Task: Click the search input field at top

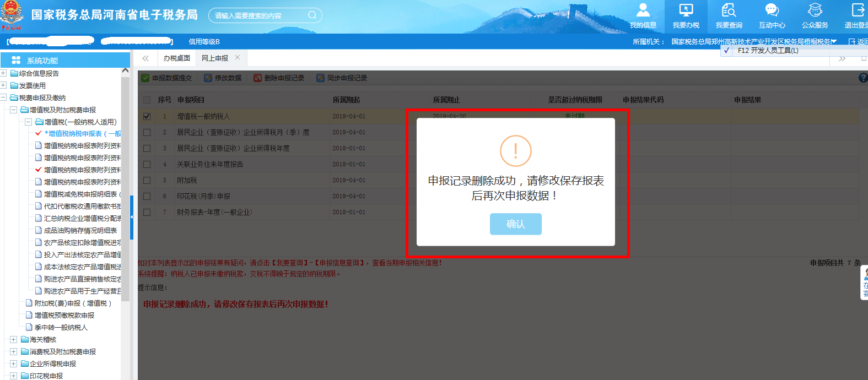Action: (x=259, y=15)
